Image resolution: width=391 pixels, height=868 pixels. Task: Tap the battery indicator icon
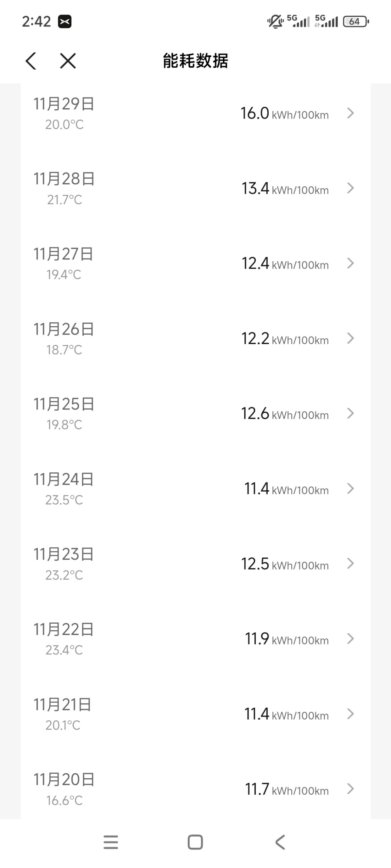(x=356, y=22)
